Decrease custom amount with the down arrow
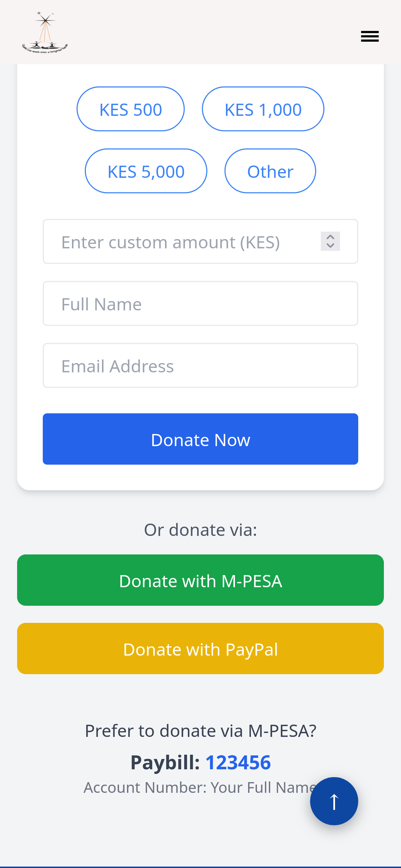This screenshot has height=868, width=401. point(330,246)
